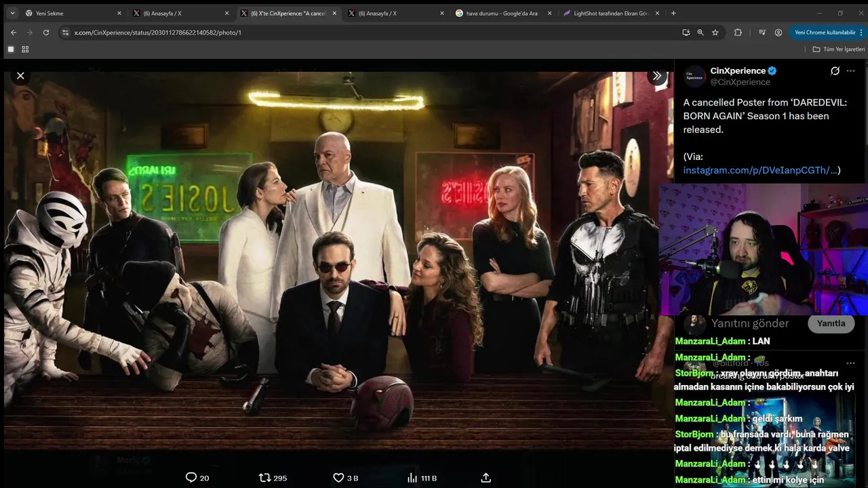Open the extensions puzzle icon
The image size is (868, 488).
click(x=738, y=32)
